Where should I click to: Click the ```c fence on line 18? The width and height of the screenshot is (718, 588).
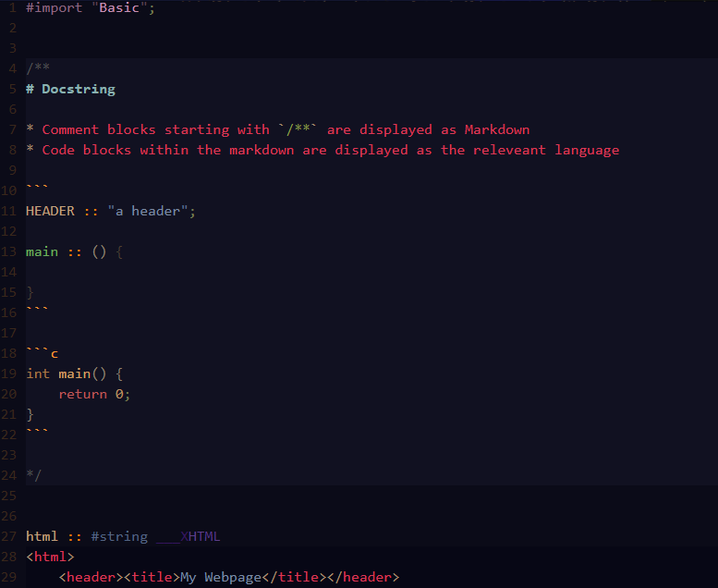tap(43, 353)
